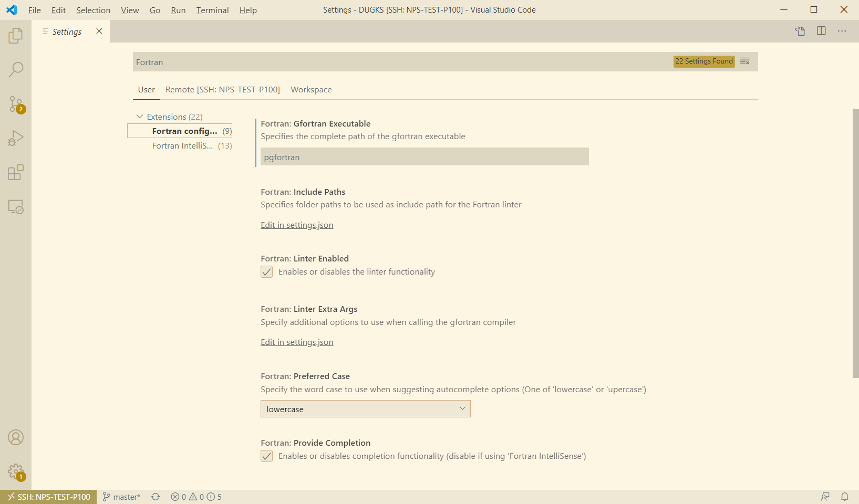Image resolution: width=859 pixels, height=504 pixels.
Task: Select Fortran IntelliS... (13) tree item
Action: pyautogui.click(x=180, y=146)
